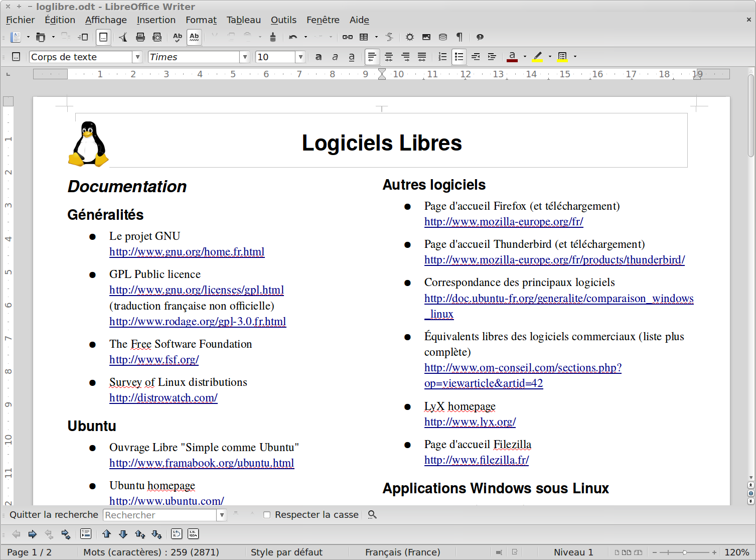Toggle left alignment button

[x=372, y=57]
